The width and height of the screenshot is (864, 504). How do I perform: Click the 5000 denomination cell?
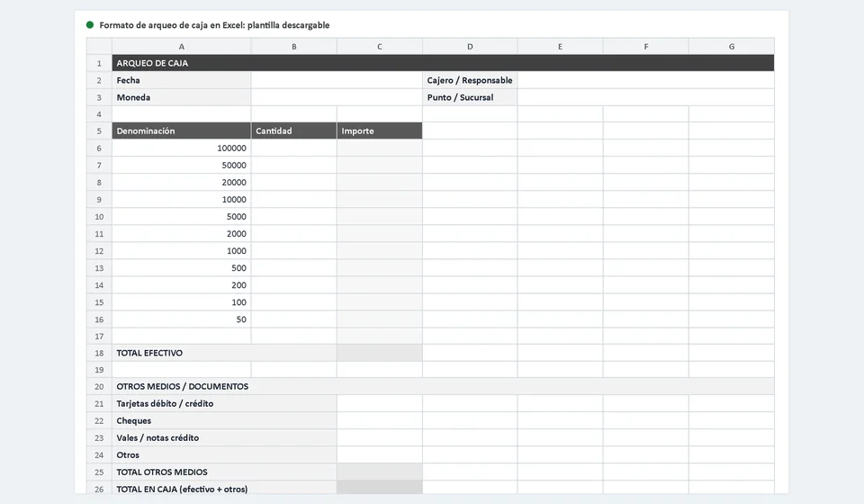[x=181, y=217]
